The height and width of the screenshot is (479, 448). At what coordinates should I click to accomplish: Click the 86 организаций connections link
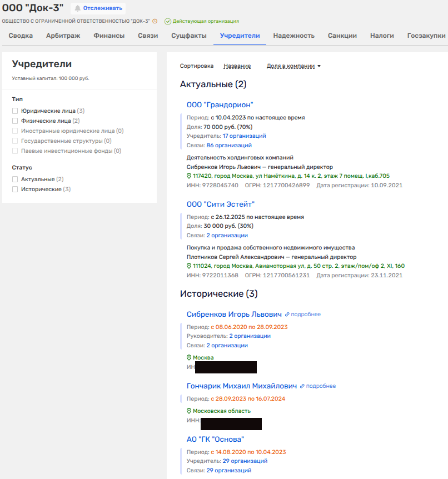229,146
